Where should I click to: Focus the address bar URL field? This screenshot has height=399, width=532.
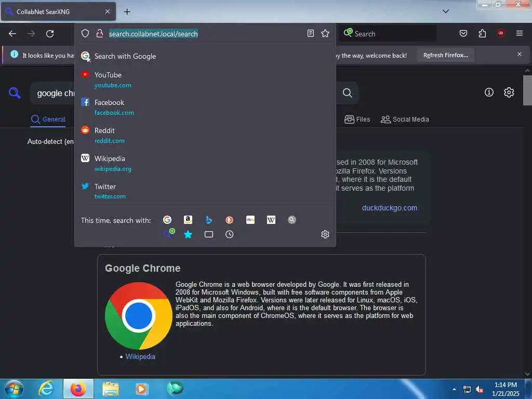tap(206, 34)
